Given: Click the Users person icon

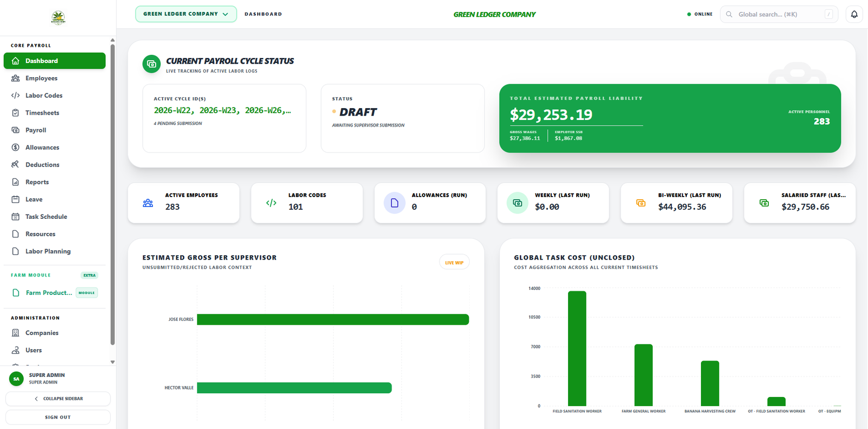Looking at the screenshot, I should click(16, 350).
